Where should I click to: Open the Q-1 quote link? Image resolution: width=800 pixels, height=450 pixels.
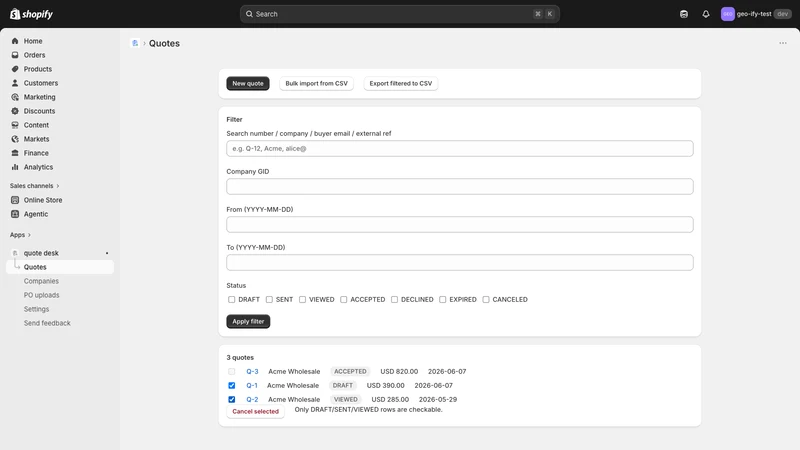click(x=252, y=385)
